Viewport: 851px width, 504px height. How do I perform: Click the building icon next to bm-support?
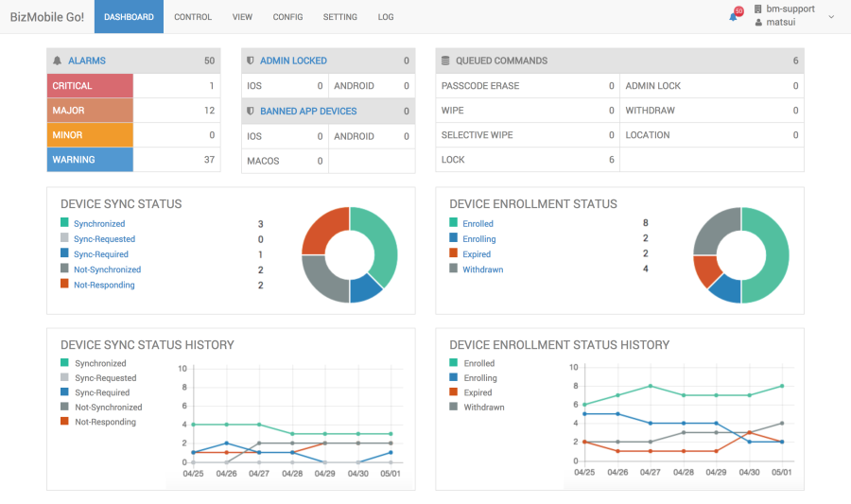click(x=758, y=9)
